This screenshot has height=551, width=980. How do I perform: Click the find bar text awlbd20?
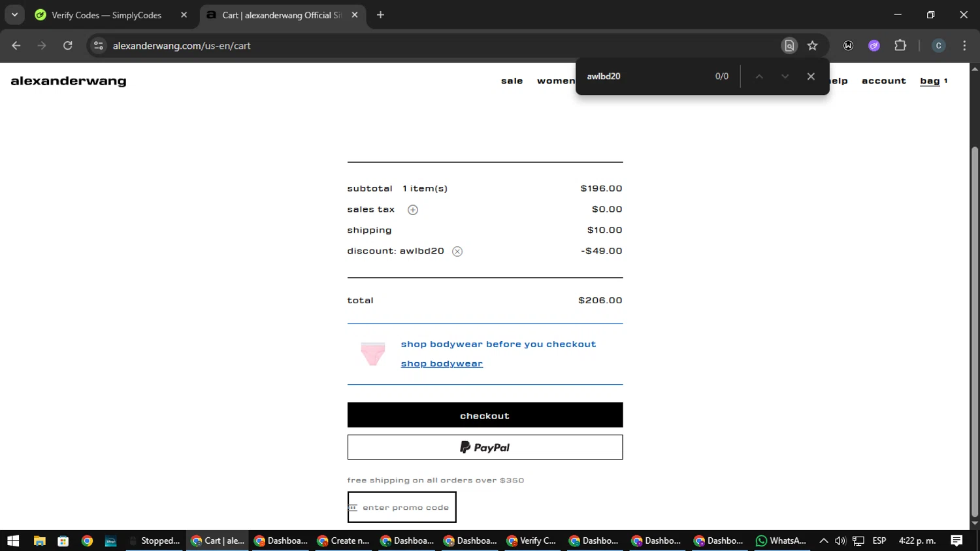[x=604, y=76]
